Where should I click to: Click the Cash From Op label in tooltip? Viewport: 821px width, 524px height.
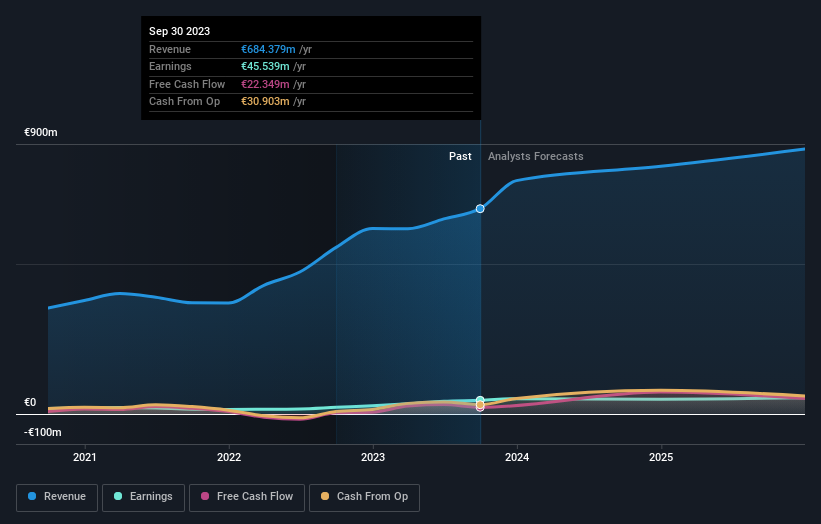[184, 102]
